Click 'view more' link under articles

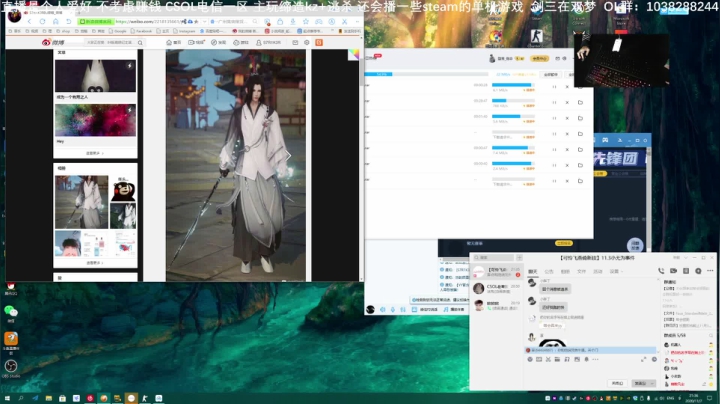click(95, 153)
